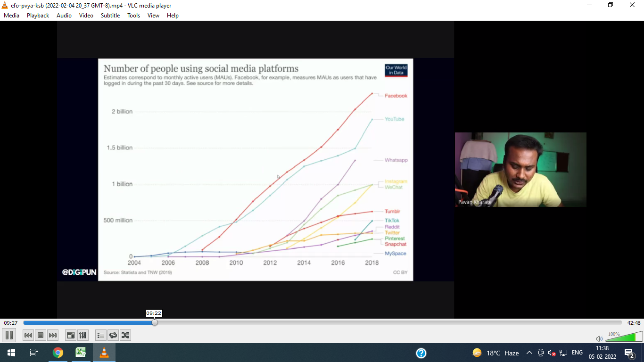Click the blue help question mark icon
Viewport: 644px width, 362px height.
pyautogui.click(x=421, y=353)
